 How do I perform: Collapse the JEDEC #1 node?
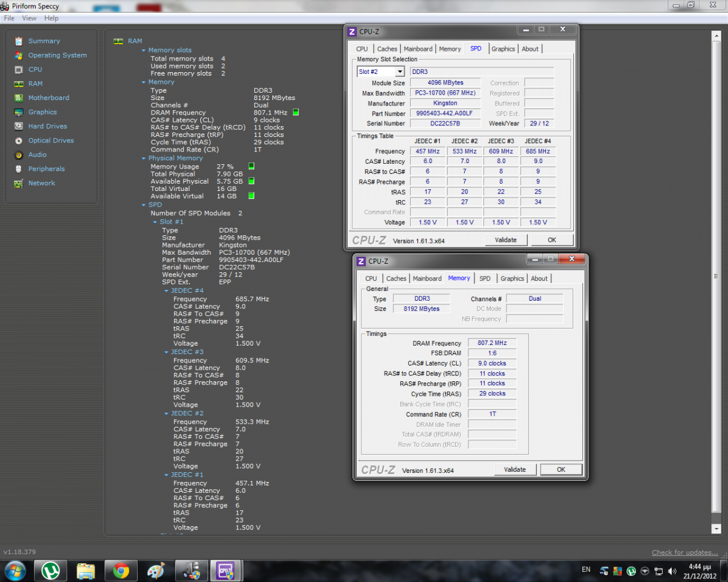click(x=166, y=475)
